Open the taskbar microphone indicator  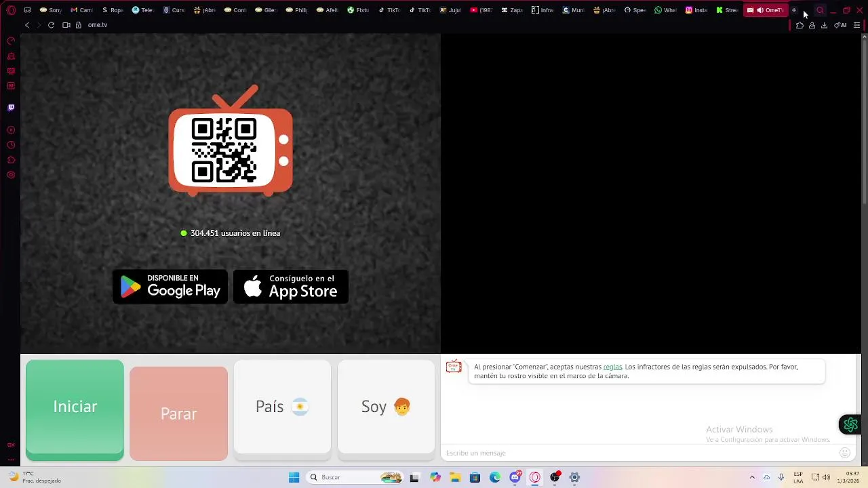[x=781, y=478]
